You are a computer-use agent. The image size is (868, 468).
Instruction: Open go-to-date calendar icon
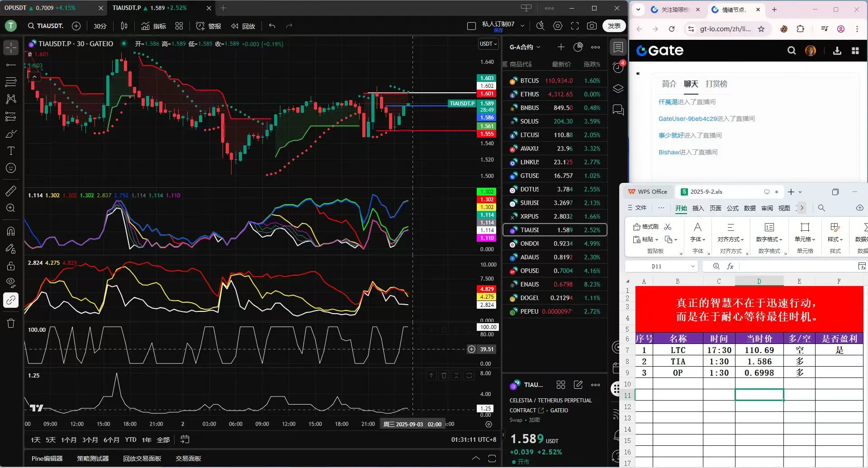tap(185, 439)
